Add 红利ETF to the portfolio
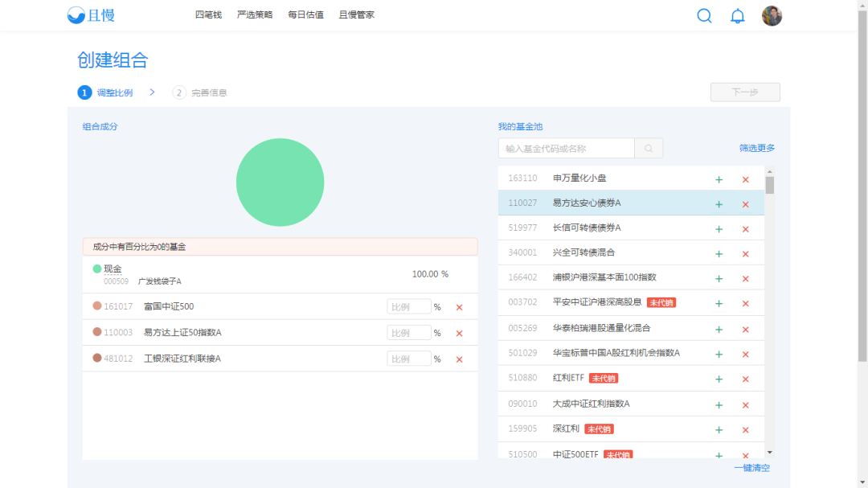Screen dimensions: 868x488 719,379
